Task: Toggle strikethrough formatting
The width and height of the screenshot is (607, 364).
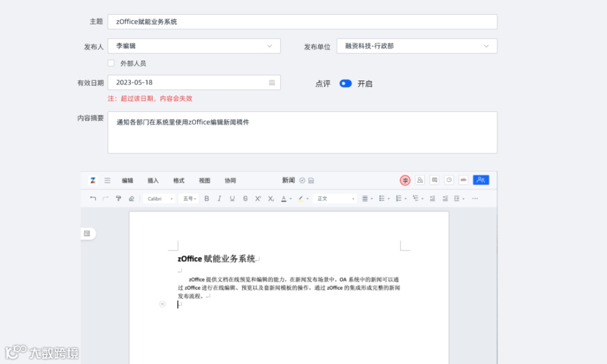Action: click(x=246, y=198)
